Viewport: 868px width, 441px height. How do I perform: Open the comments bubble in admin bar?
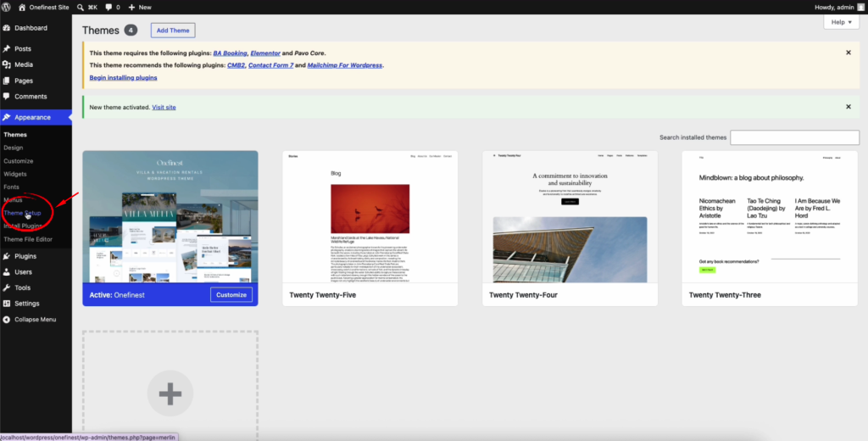tap(113, 7)
